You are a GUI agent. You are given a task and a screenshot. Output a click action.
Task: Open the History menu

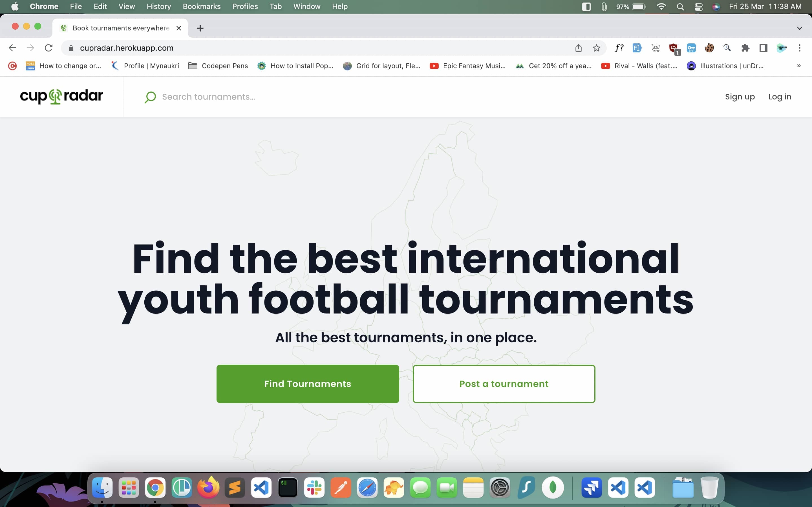158,7
